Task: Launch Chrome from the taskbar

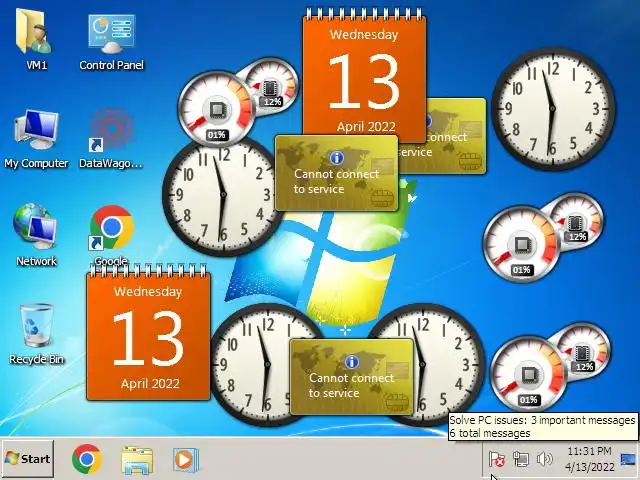Action: pos(87,459)
